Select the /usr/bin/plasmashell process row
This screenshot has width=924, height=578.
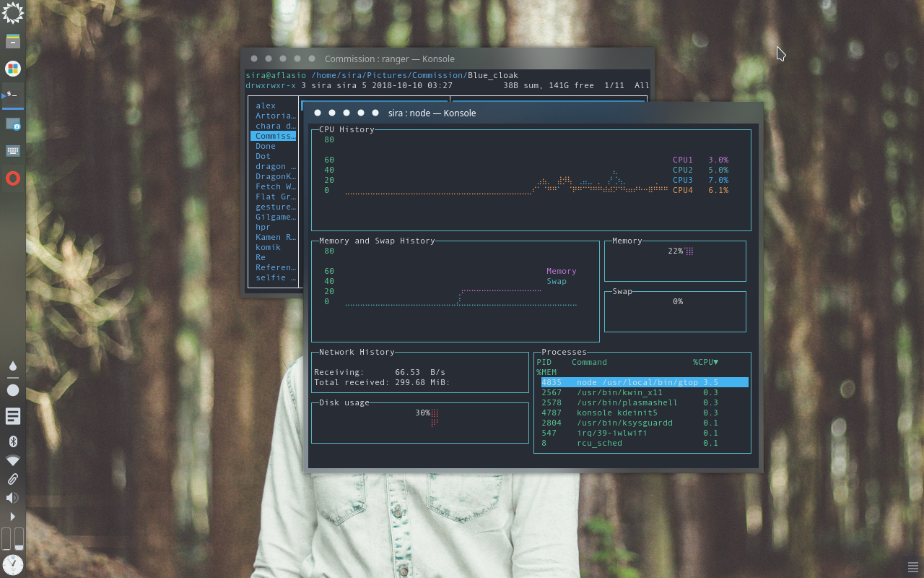point(645,402)
